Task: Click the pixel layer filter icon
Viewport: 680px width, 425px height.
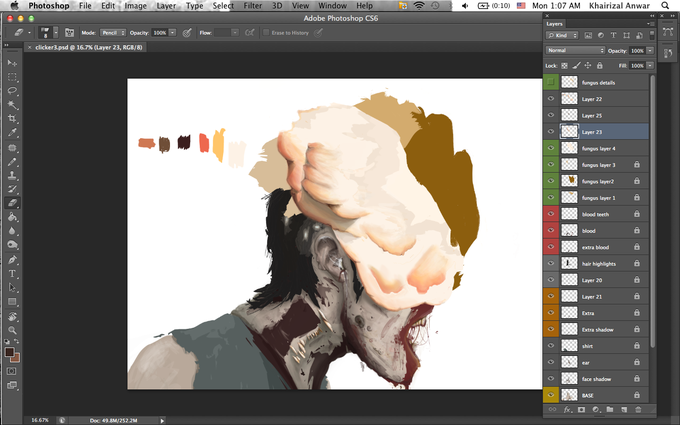Action: click(588, 36)
